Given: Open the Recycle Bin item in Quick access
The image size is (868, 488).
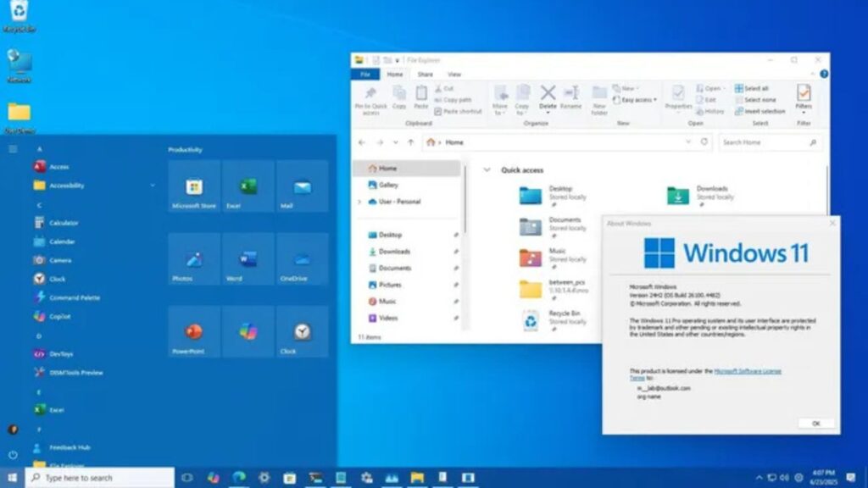Looking at the screenshot, I should click(x=531, y=319).
